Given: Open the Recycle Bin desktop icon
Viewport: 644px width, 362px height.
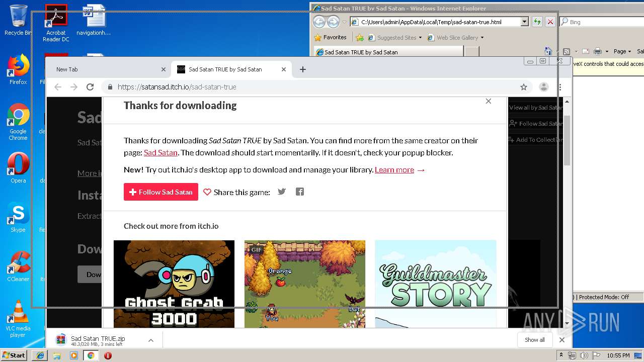Looking at the screenshot, I should click(x=18, y=20).
